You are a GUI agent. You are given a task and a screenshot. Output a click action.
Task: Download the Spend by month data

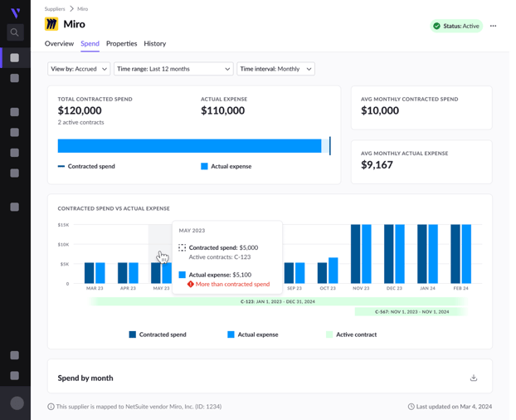coord(473,378)
